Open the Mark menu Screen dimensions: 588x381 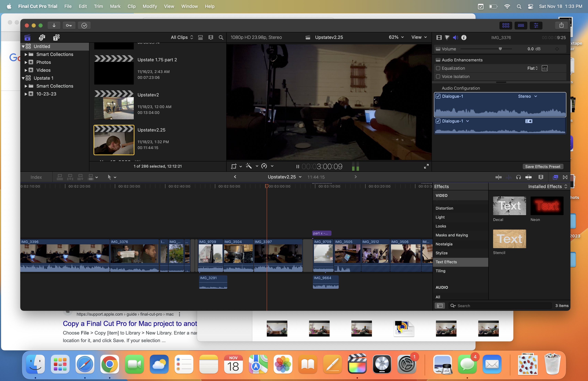[115, 6]
